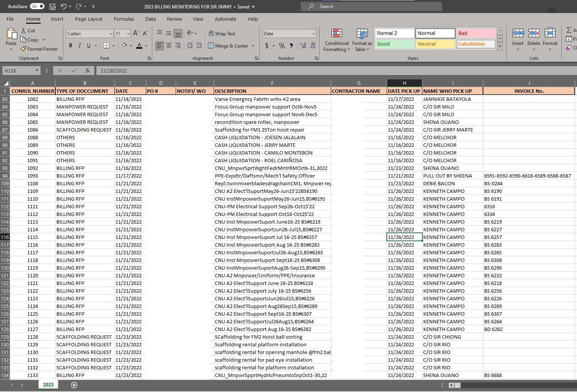Toggle Bottom Align button
This screenshot has height=392, width=577.
tap(178, 33)
